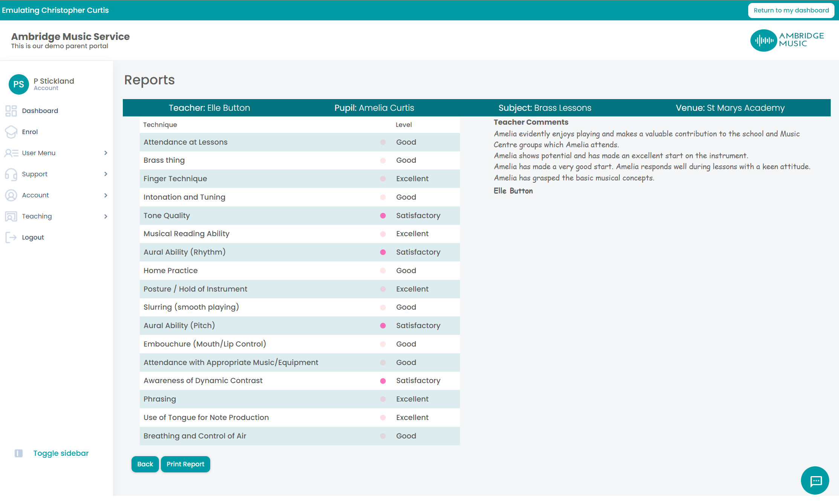Click the Dashboard grid icon in sidebar

click(x=11, y=111)
